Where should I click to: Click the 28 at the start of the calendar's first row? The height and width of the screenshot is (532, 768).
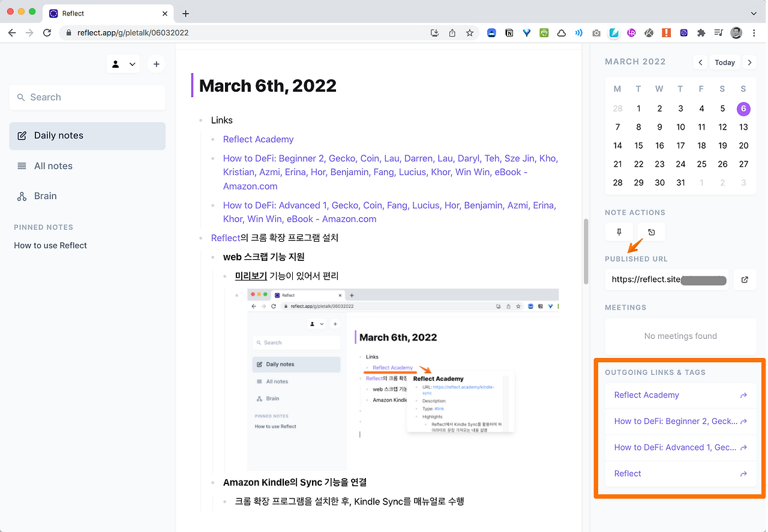[x=617, y=109]
